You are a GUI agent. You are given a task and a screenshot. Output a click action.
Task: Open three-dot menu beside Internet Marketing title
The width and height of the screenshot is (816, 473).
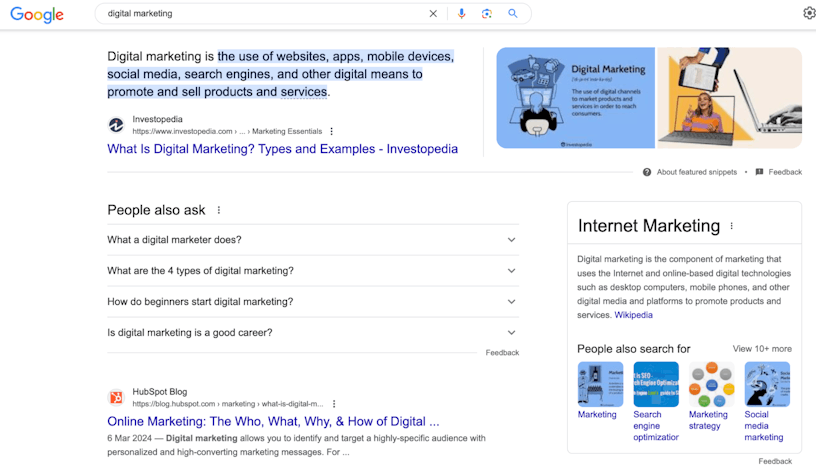pos(732,226)
